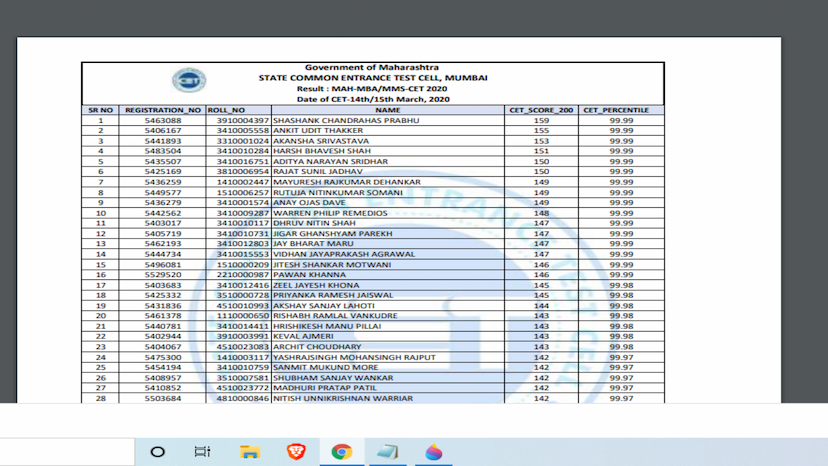Viewport: 828px width, 466px height.
Task: Select the REGISTRATION_NO column header
Action: tap(163, 110)
